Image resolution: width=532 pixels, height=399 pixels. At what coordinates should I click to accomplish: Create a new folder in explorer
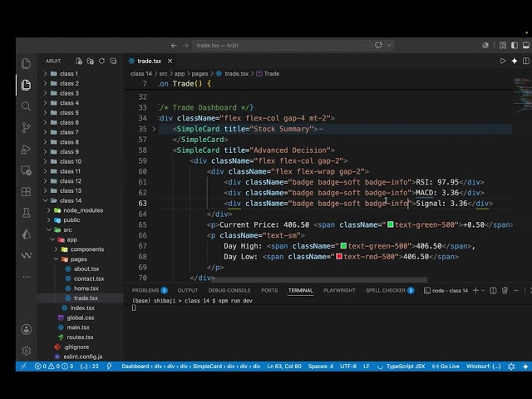91,61
